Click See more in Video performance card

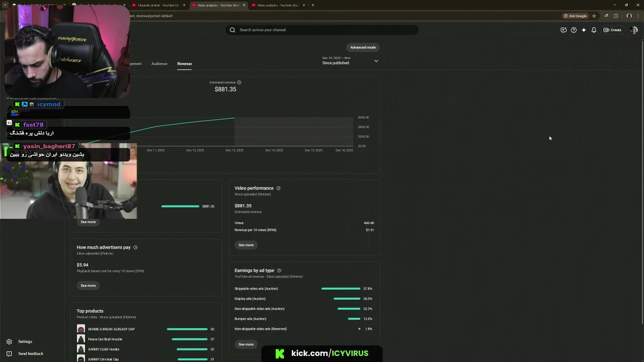pyautogui.click(x=246, y=245)
